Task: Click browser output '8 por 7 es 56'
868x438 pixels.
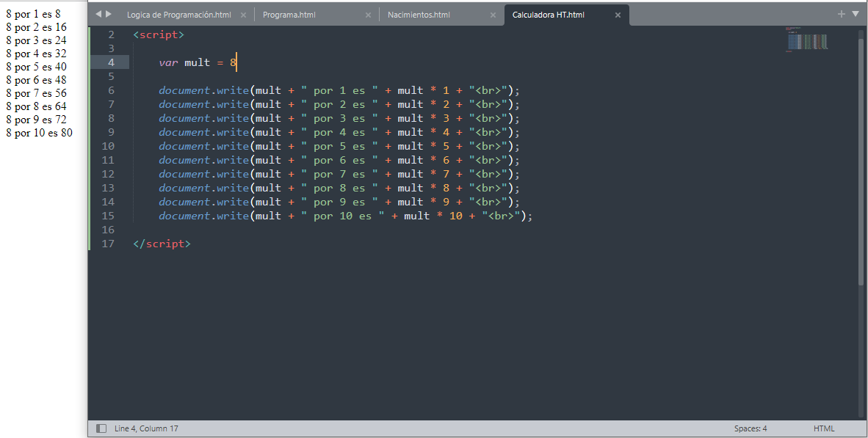Action: [x=37, y=93]
